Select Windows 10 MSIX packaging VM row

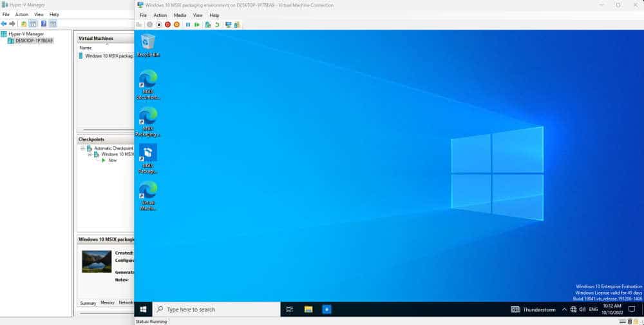coord(106,56)
